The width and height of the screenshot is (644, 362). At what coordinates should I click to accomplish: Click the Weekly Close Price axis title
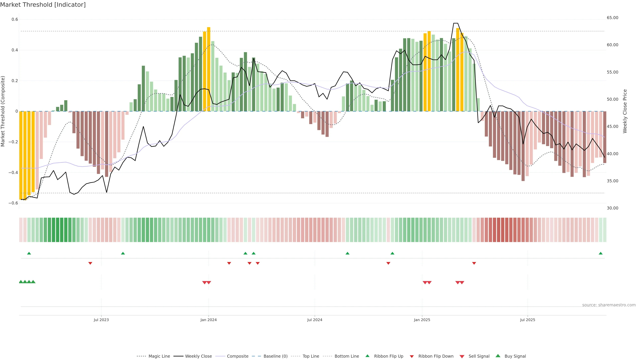click(x=625, y=111)
